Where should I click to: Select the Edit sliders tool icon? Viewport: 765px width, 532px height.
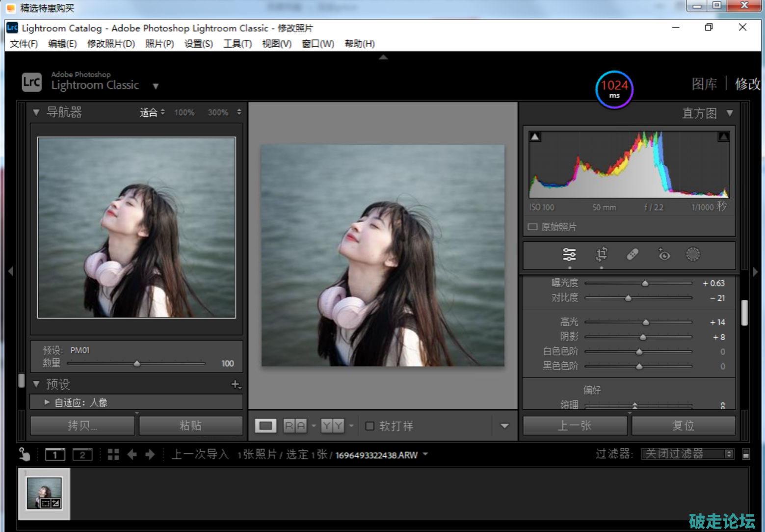click(x=569, y=254)
